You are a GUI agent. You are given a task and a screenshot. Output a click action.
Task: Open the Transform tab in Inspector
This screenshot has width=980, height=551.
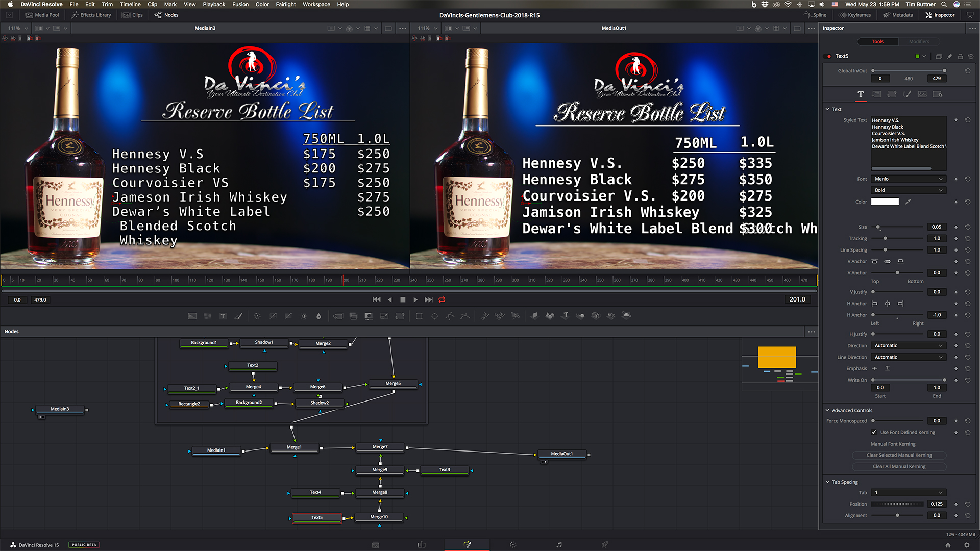point(892,94)
